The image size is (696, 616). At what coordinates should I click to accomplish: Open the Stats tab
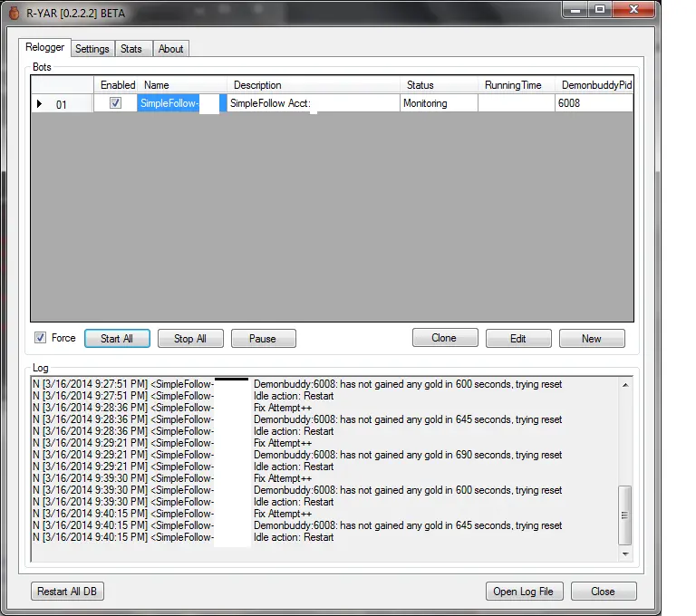[131, 49]
